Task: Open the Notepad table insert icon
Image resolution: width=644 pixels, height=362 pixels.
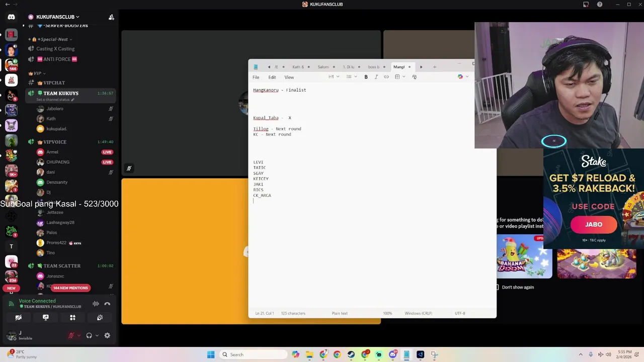Action: pyautogui.click(x=397, y=77)
